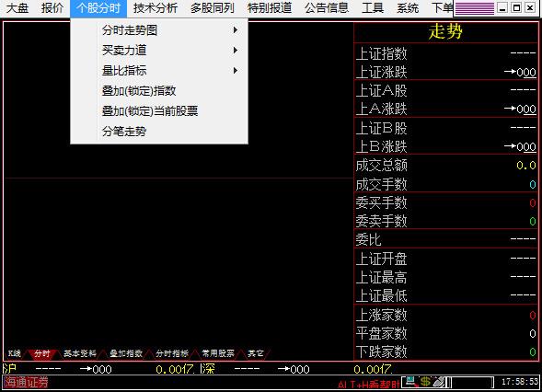542x392 pixels.
Task: Choose 叠加(锁定)当前股票 menu entry
Action: click(159, 111)
